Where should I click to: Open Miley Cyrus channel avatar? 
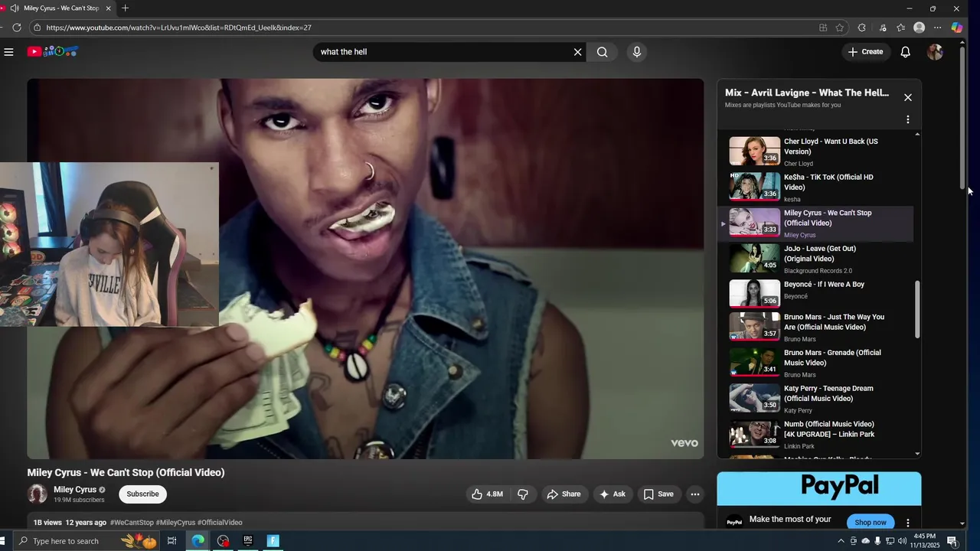(38, 494)
